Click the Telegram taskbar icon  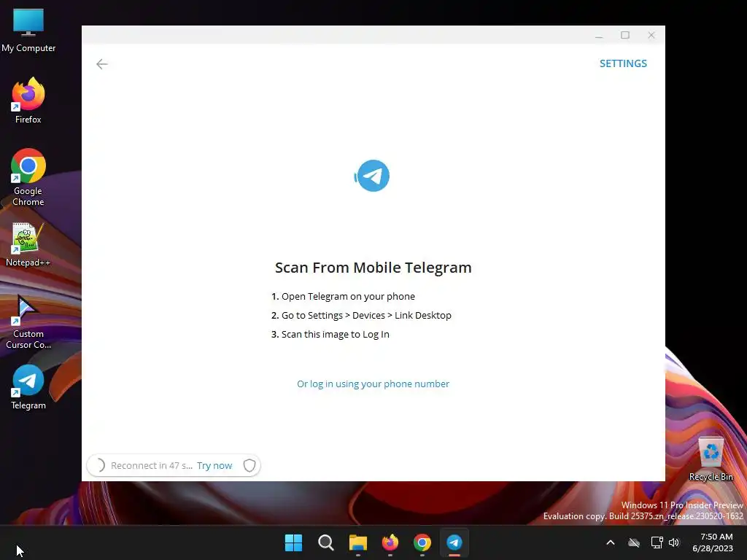454,542
